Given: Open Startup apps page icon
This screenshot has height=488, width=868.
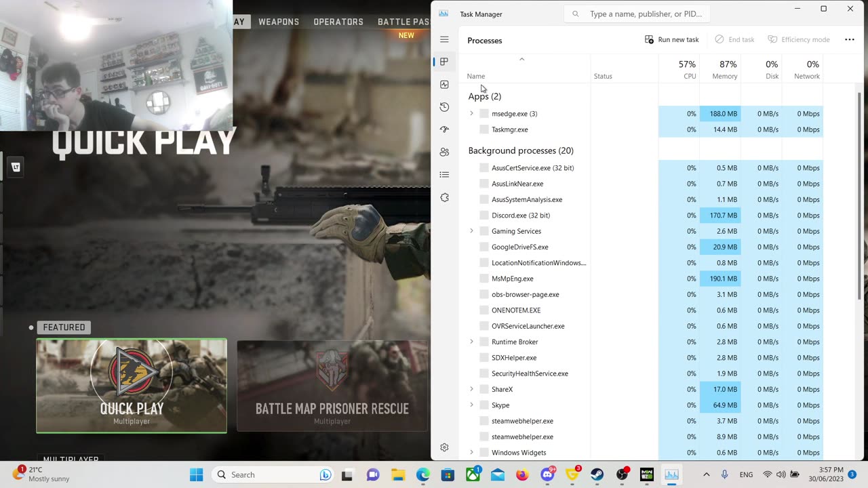Looking at the screenshot, I should tap(444, 129).
